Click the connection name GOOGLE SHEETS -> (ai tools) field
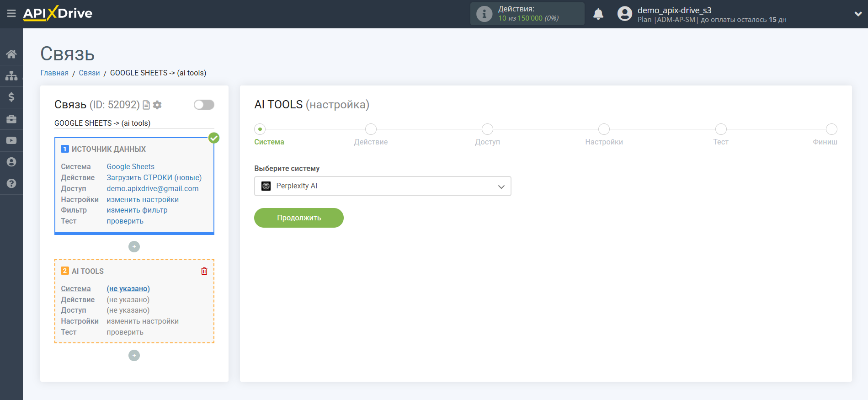Screen dimensions: 868x400 click(x=134, y=123)
